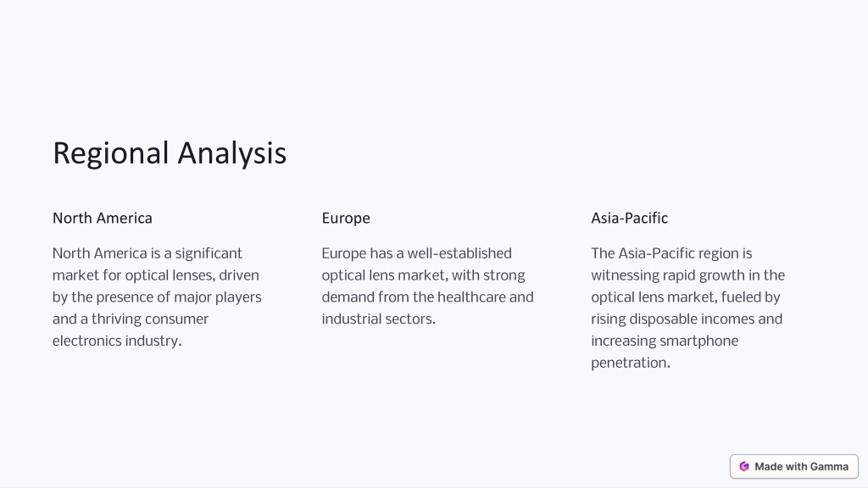This screenshot has width=868, height=488.
Task: Click the North America heading
Action: pos(103,218)
